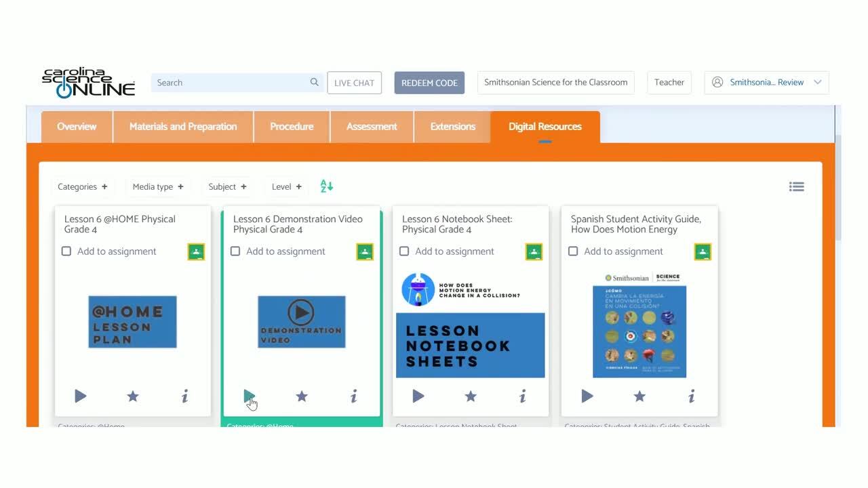The height and width of the screenshot is (488, 868).
Task: Click Google Classroom icon on Spanish Student Guide
Action: pos(703,252)
